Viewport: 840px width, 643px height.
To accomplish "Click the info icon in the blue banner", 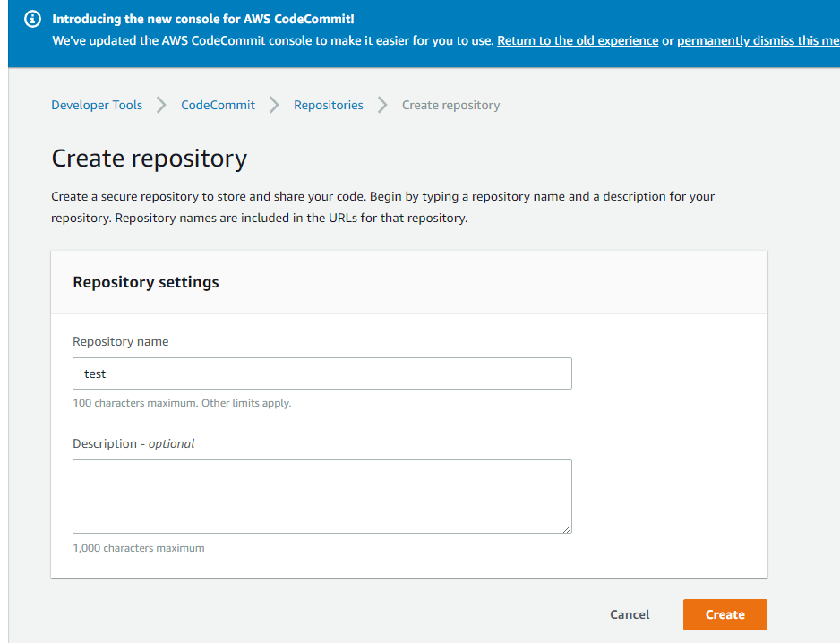I will point(32,20).
